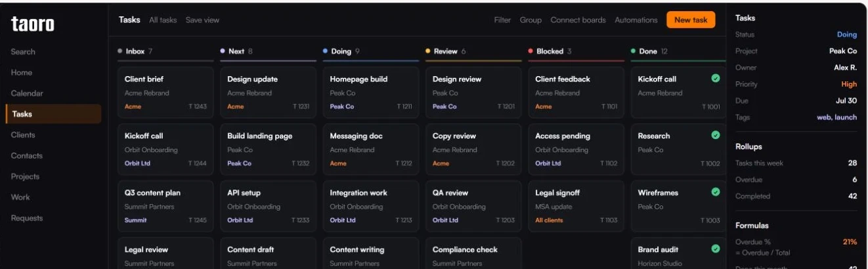
Task: Click the taoro logo
Action: pyautogui.click(x=33, y=24)
